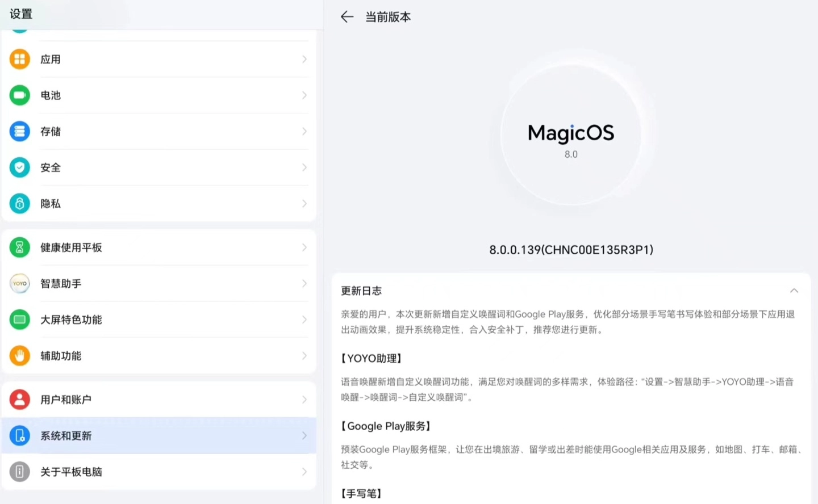Tap the green Battery (电池) icon
The height and width of the screenshot is (504, 818).
(x=20, y=95)
